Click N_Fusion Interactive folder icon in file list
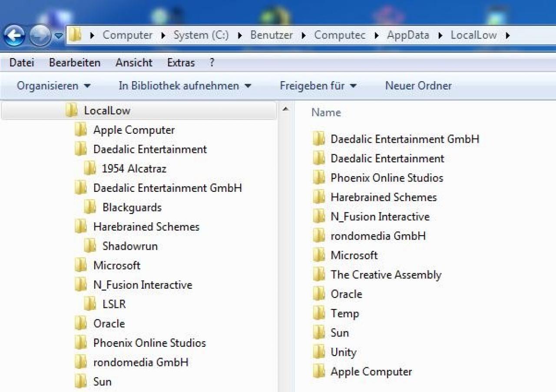This screenshot has width=556, height=392. (x=319, y=216)
